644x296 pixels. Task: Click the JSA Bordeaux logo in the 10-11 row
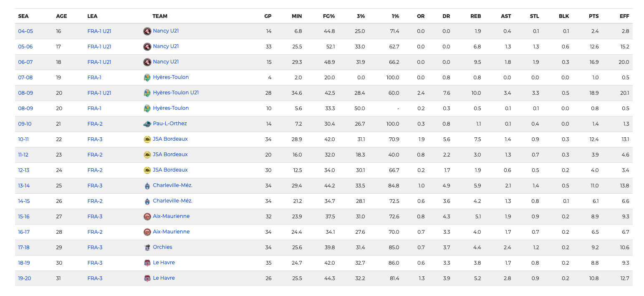[x=147, y=139]
